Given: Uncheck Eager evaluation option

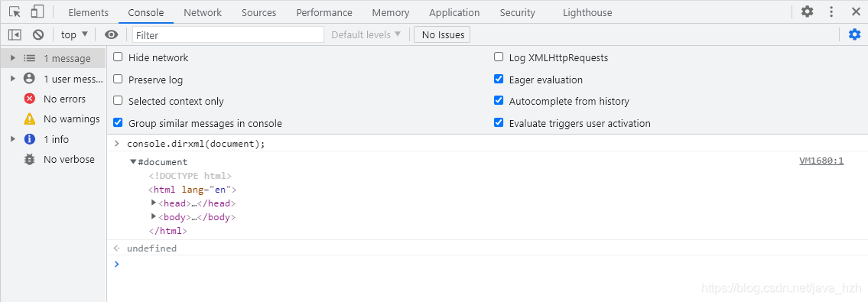Looking at the screenshot, I should click(x=499, y=79).
